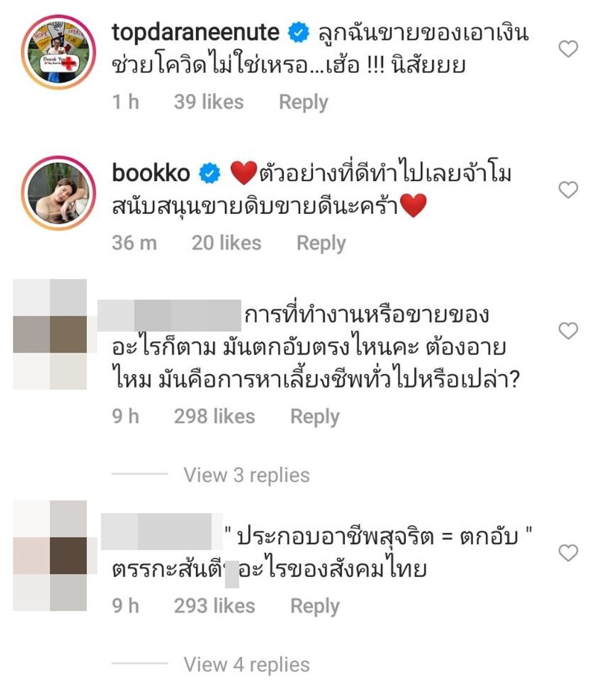Screen dimensions: 616x683
Task: Expand View 4 replies
Action: [x=246, y=665]
